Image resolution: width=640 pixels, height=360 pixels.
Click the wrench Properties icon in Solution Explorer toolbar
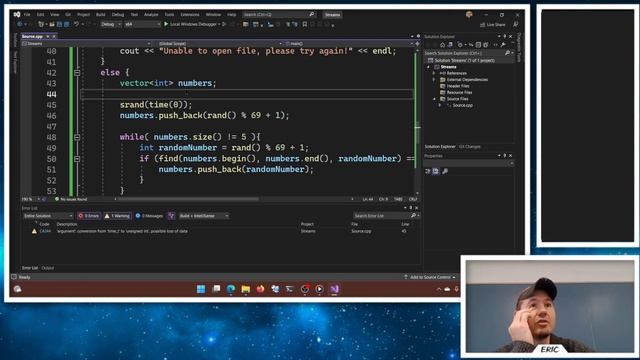point(503,44)
